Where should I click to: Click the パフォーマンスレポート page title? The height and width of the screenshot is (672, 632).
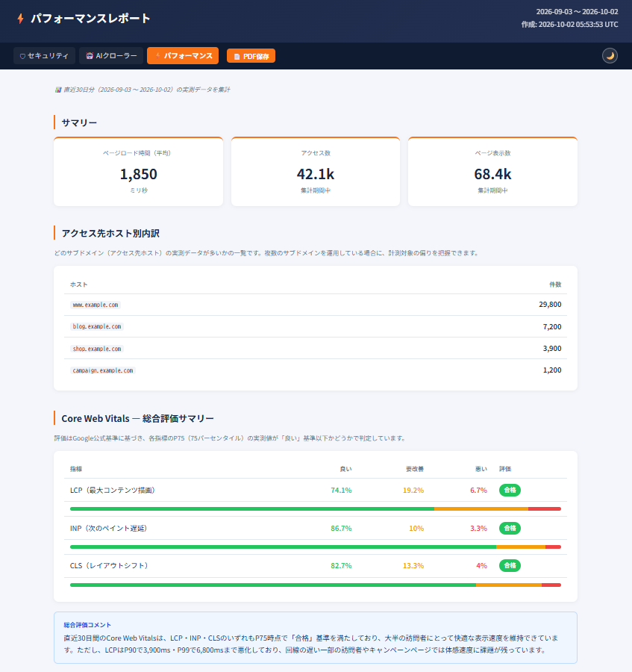pos(90,19)
